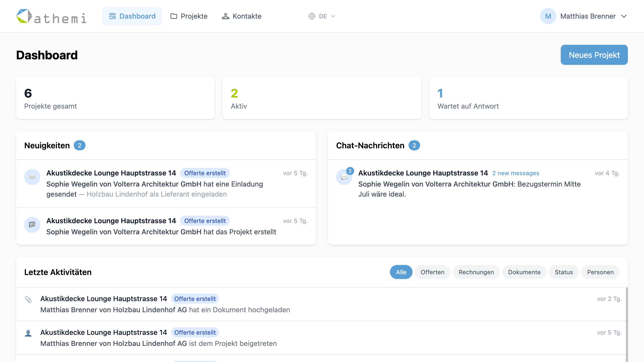Open the activity project title above 'ist dem Projekt beigetreten'
Screen dimensions: 644x362
(104, 332)
